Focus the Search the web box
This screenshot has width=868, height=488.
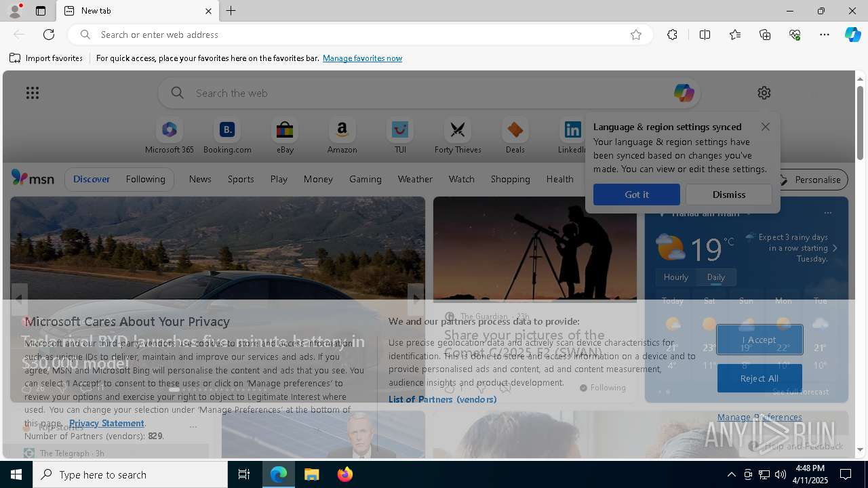click(429, 93)
